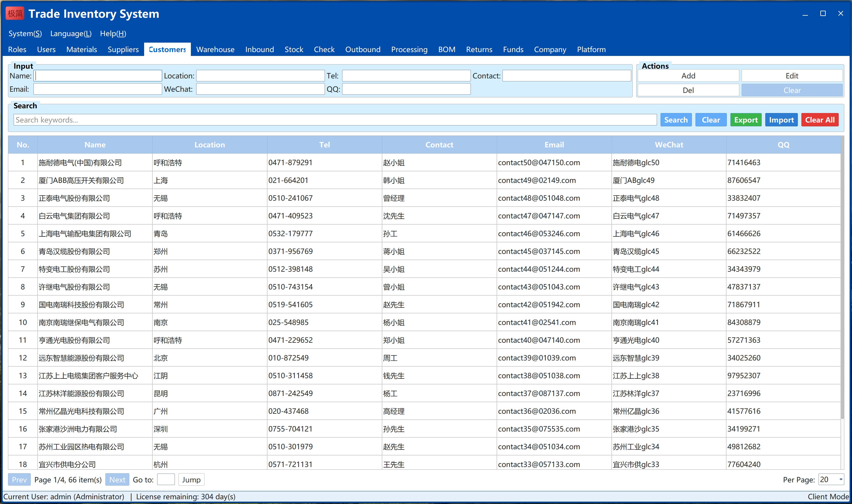Switch to the Platform tab
Viewport: 852px width, 504px height.
pos(591,50)
